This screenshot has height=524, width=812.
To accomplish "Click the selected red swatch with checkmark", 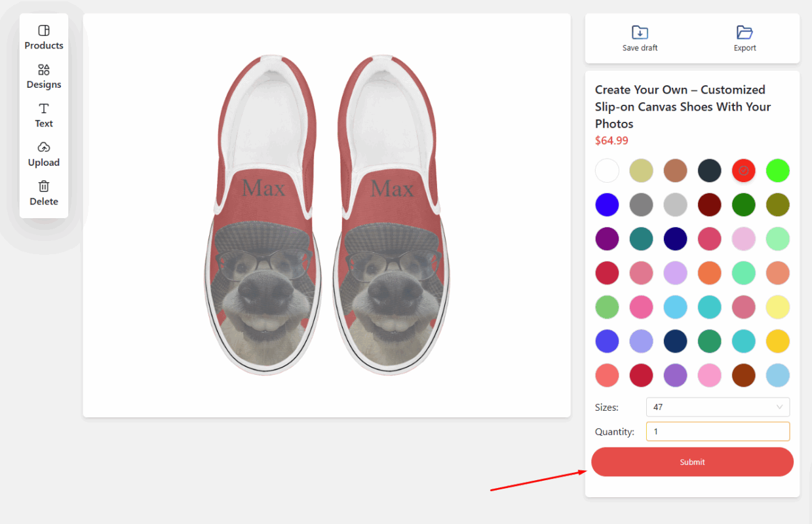I will tap(743, 171).
